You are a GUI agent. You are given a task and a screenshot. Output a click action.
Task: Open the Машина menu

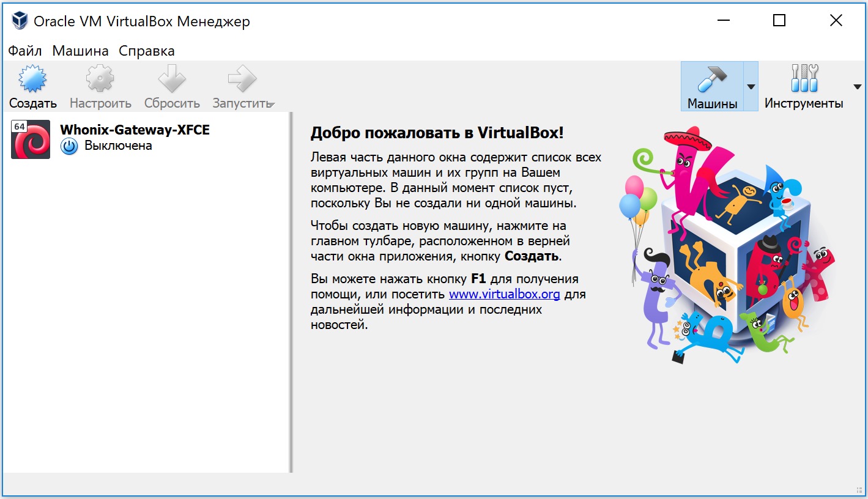tap(80, 51)
